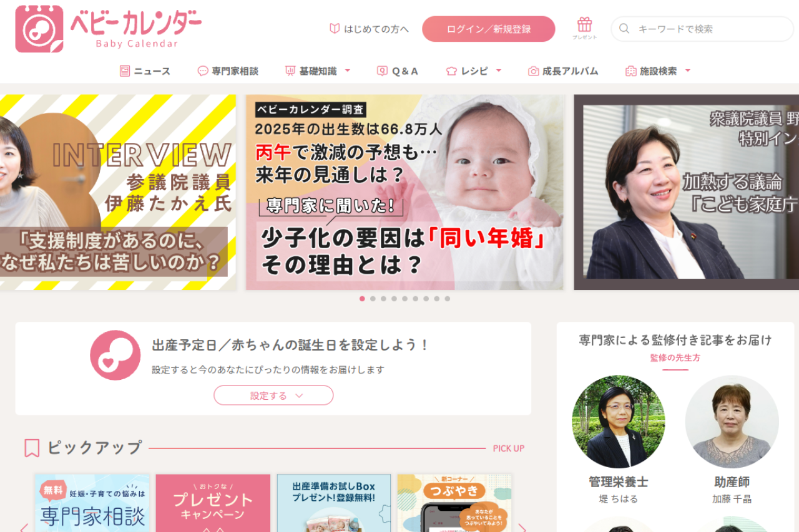Expand the 基礎知識 dropdown arrow
Image resolution: width=799 pixels, height=532 pixels.
(x=348, y=70)
